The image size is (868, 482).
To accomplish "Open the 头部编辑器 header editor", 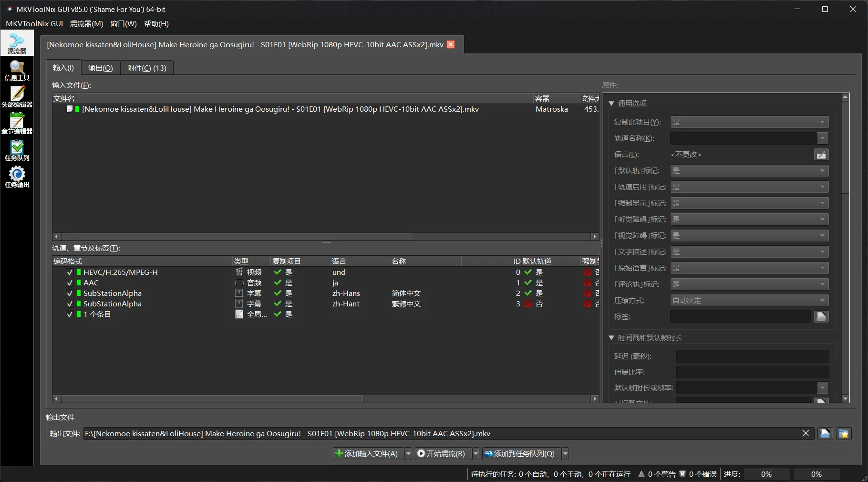I will 17,97.
